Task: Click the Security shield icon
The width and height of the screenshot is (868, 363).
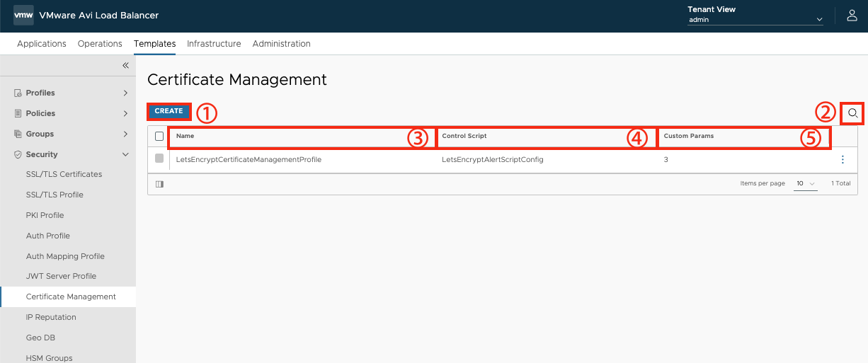Action: [x=18, y=154]
